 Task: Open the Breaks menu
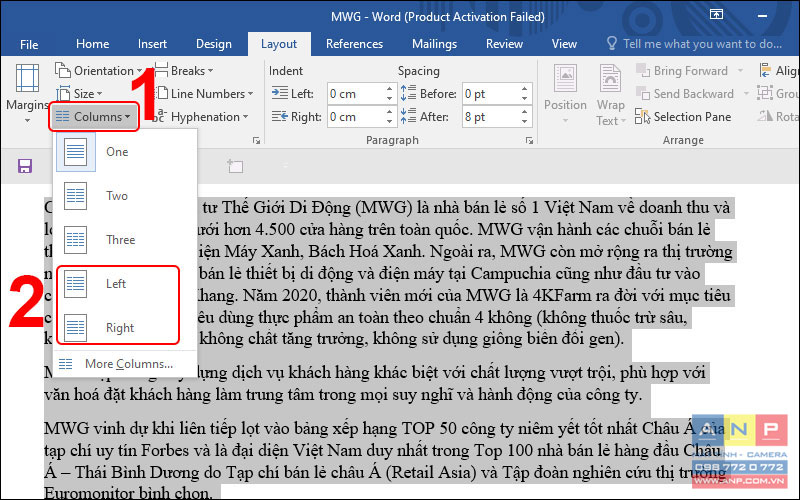[x=184, y=70]
